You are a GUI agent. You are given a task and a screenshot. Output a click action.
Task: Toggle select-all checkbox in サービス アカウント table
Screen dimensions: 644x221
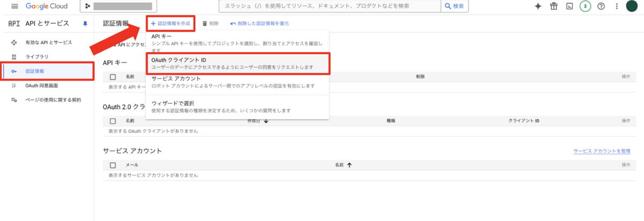click(113, 165)
